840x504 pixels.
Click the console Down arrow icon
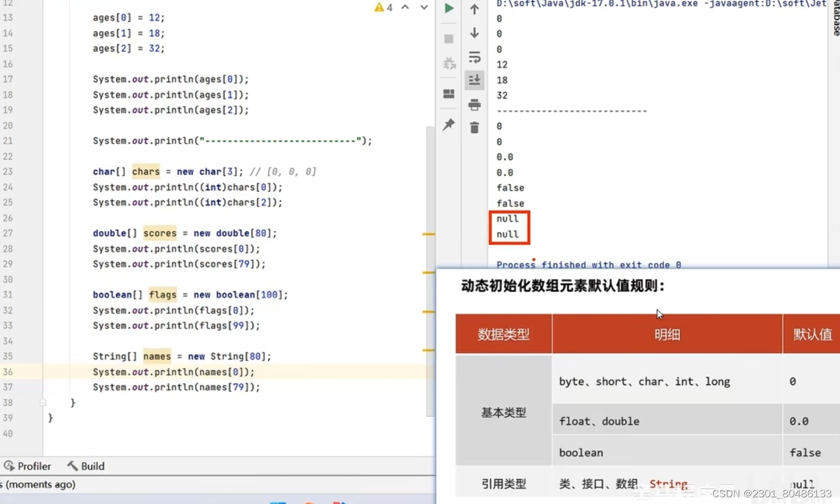474,32
